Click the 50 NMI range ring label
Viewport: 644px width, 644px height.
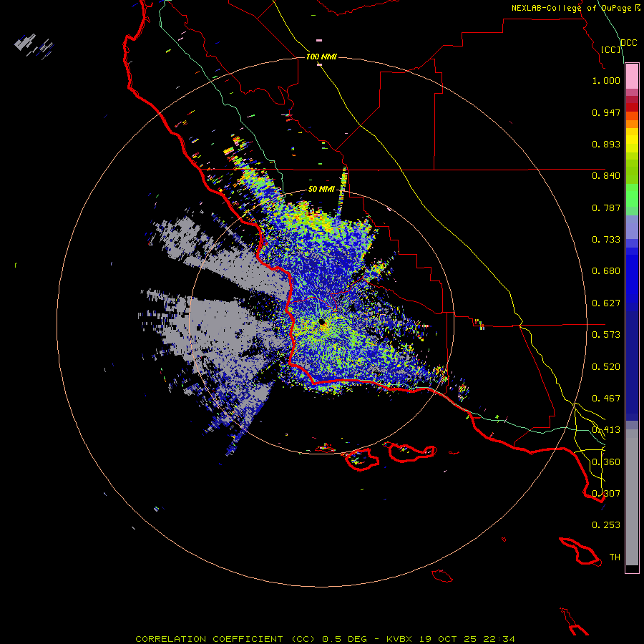click(321, 189)
